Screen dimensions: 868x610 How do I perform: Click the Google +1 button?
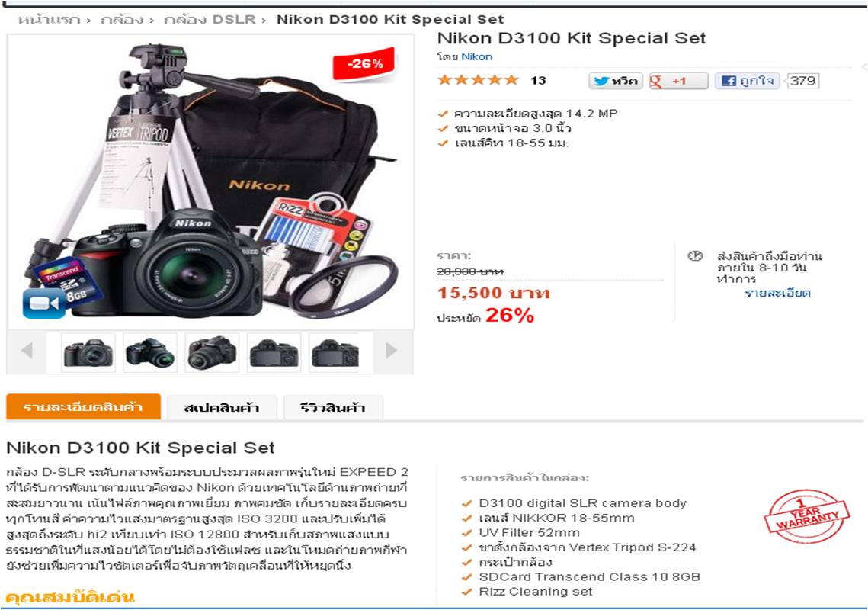(x=678, y=81)
